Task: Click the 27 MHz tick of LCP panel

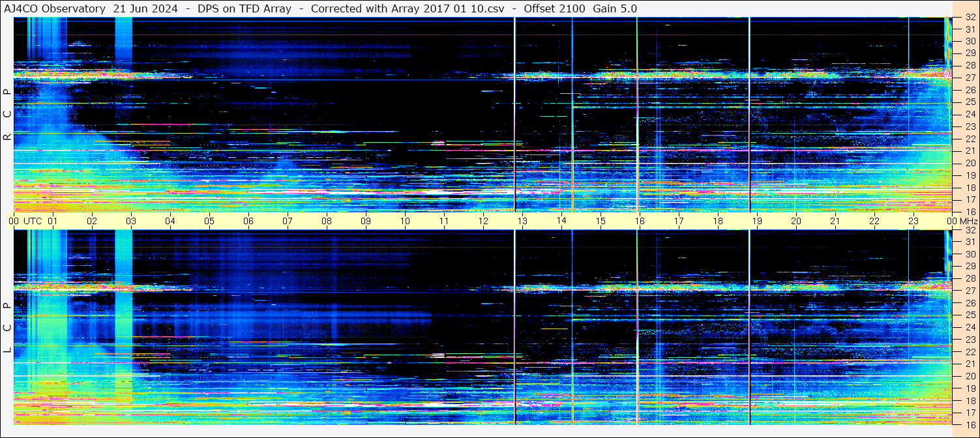Action: tap(970, 291)
